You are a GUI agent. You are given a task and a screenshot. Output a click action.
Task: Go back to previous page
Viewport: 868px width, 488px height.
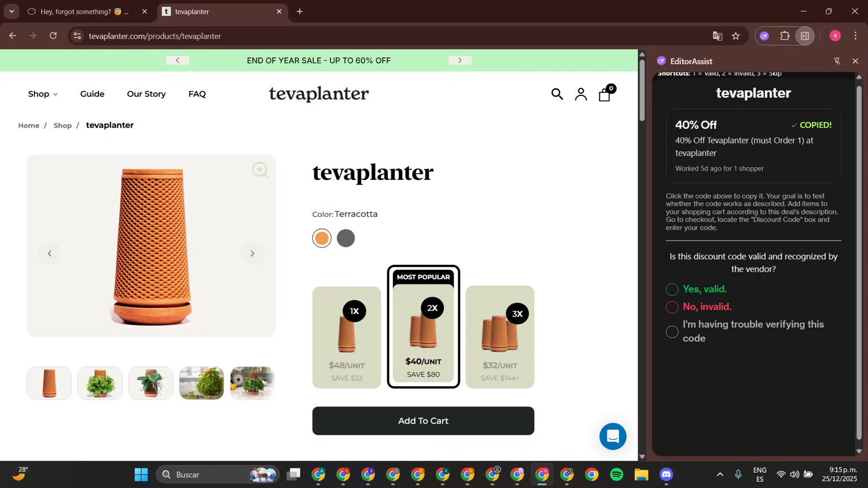(13, 36)
